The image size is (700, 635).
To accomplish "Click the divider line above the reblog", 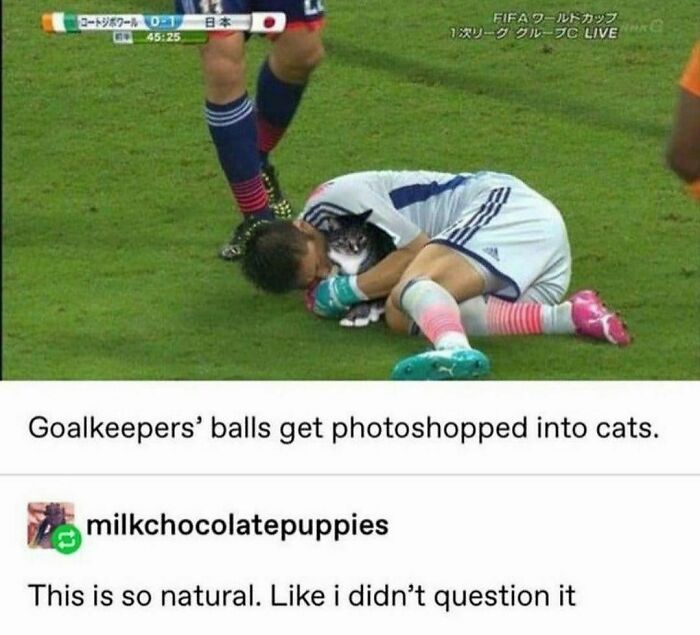I will point(350,475).
